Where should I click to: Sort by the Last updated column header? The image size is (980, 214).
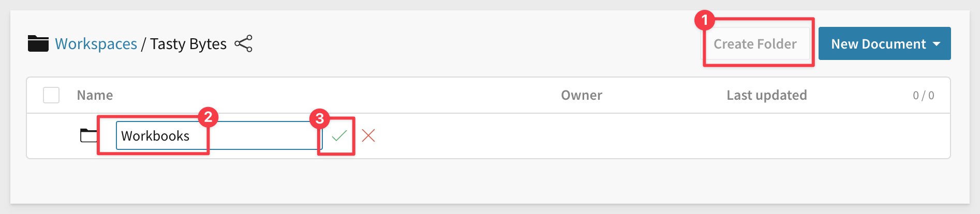click(x=766, y=95)
